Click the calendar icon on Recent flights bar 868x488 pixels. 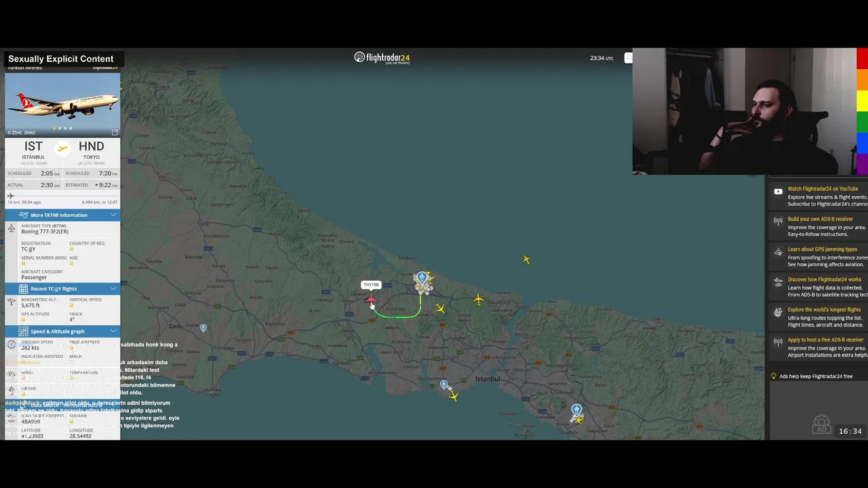pos(24,289)
